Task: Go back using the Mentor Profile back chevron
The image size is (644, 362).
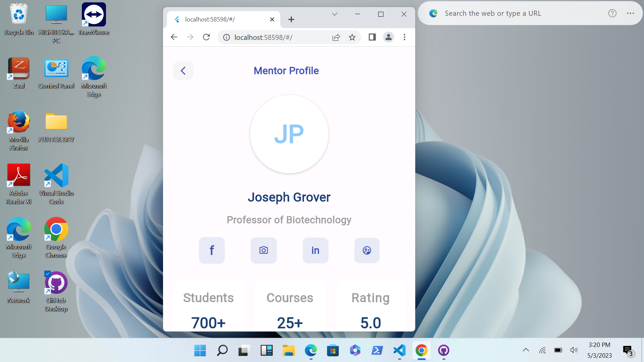Action: (x=183, y=71)
